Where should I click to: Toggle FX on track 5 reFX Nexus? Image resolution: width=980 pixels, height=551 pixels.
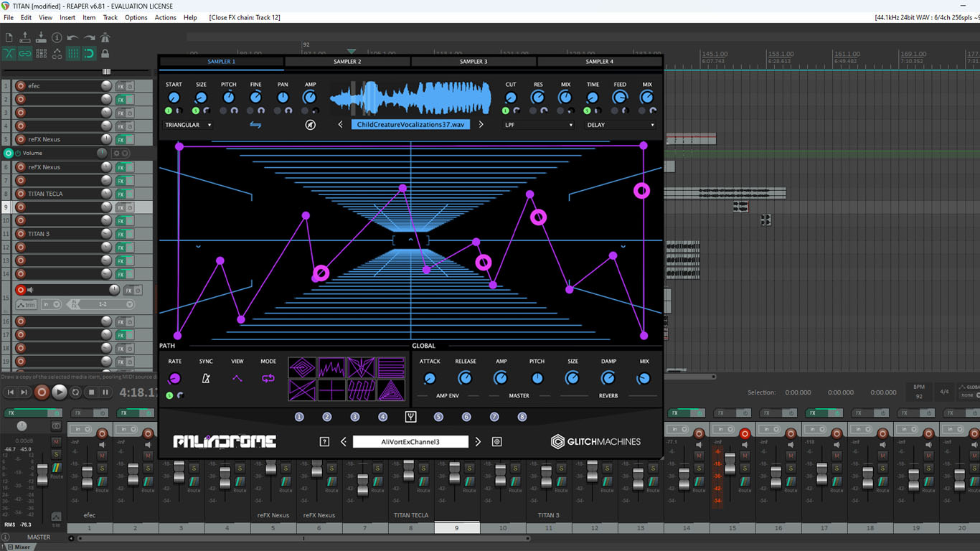(121, 140)
